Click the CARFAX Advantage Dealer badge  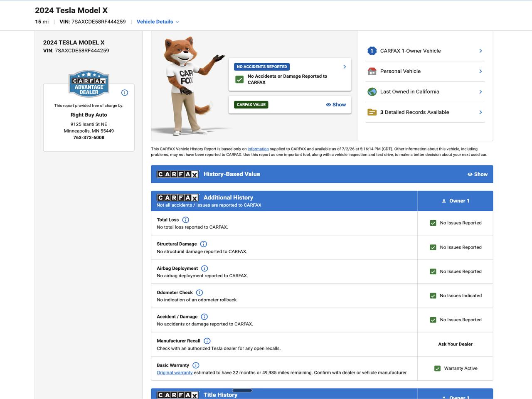click(89, 83)
